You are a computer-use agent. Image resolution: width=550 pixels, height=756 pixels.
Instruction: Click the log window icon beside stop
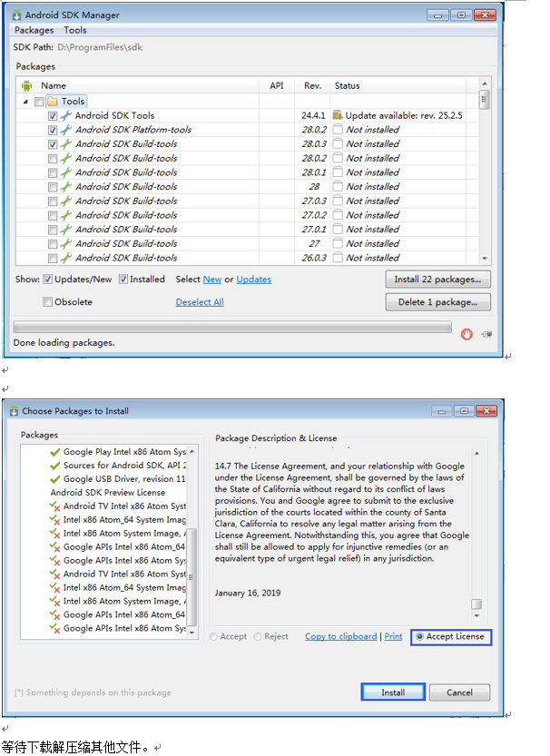tap(486, 334)
